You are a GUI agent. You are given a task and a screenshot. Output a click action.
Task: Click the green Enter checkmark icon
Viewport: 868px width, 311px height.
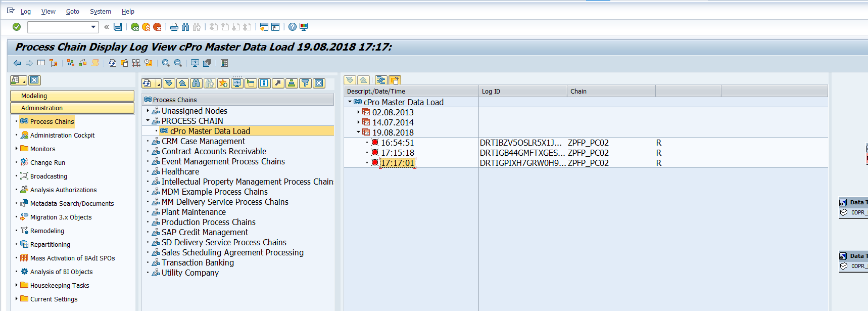17,27
